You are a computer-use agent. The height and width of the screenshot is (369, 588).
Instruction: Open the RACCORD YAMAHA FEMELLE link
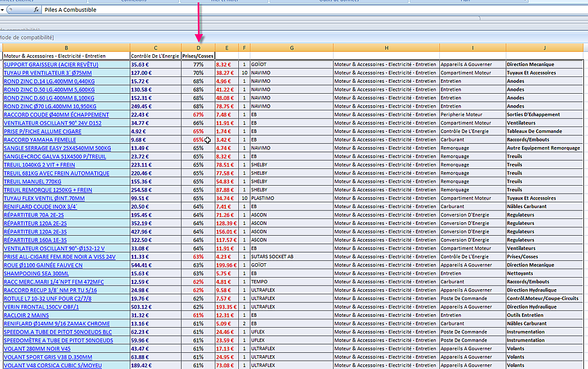tap(40, 140)
